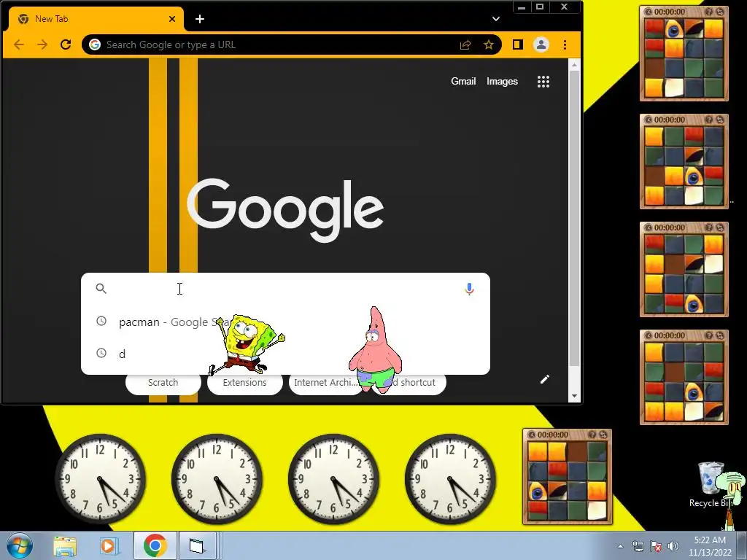Viewport: 747px width, 560px height.
Task: Go back with Chrome's back arrow
Action: click(x=18, y=44)
